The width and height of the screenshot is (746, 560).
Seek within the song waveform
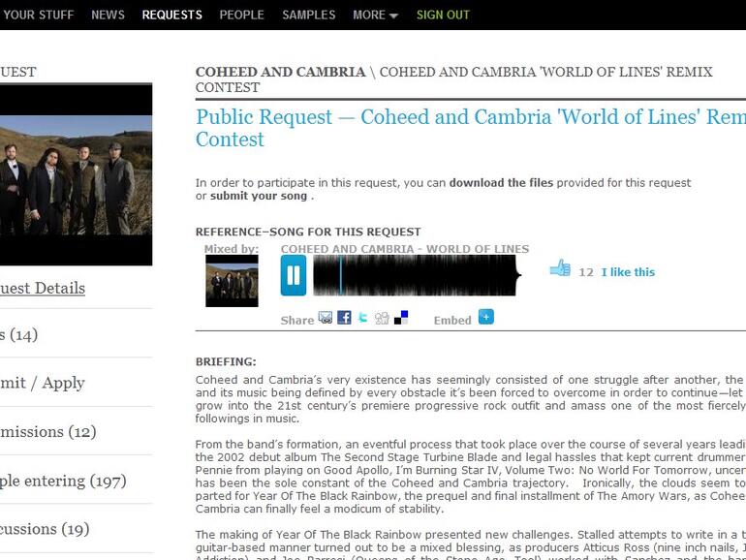point(417,275)
